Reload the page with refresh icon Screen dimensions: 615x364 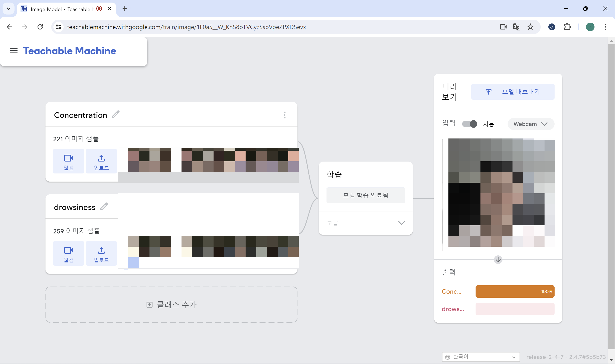[x=40, y=27]
